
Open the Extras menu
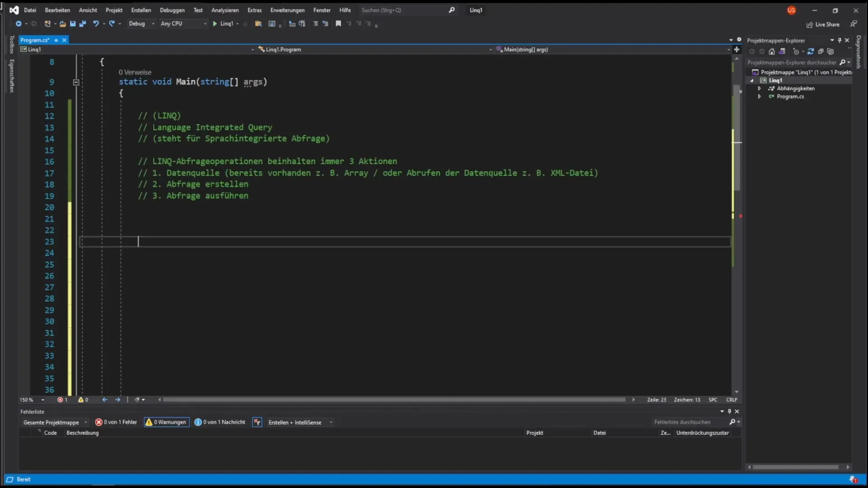tap(255, 10)
